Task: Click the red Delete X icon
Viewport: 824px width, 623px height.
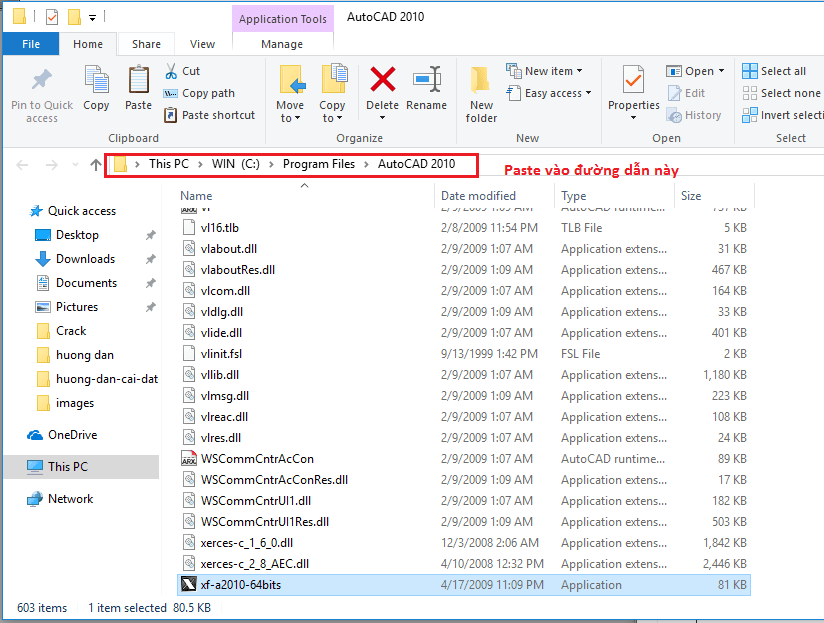Action: click(383, 79)
